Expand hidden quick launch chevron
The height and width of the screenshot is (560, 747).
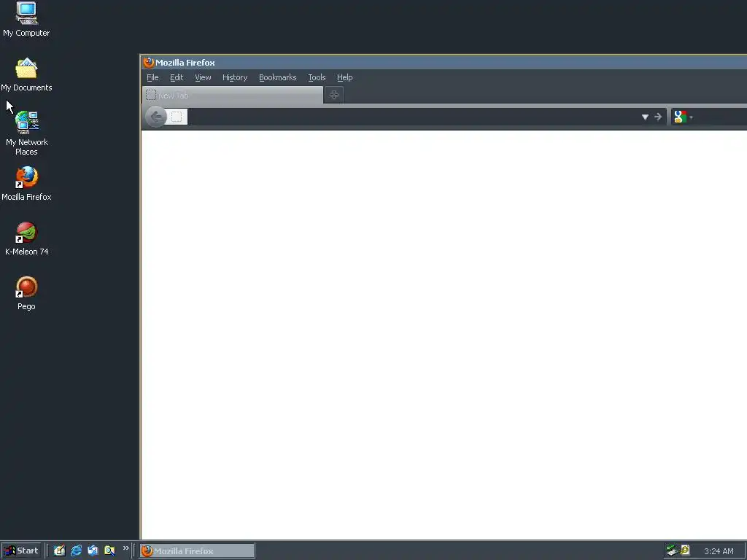tap(125, 548)
